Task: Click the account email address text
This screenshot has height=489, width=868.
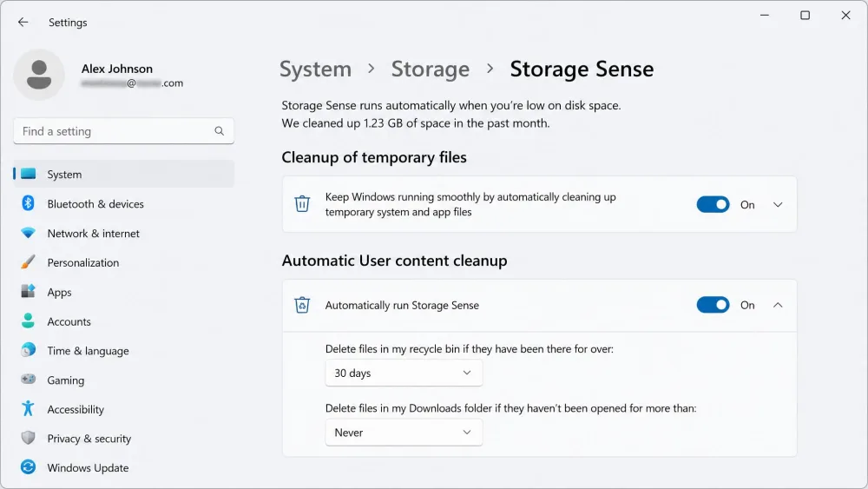Action: tap(132, 83)
